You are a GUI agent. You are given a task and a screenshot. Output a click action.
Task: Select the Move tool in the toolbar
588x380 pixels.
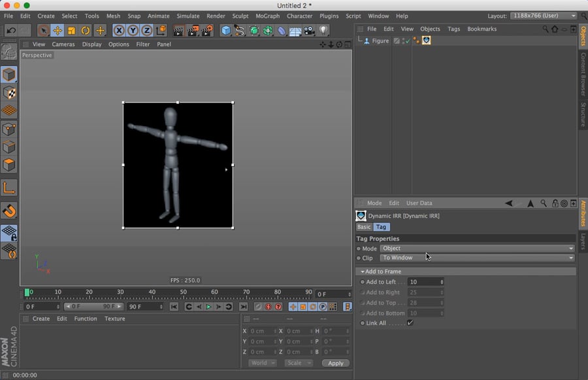[57, 30]
